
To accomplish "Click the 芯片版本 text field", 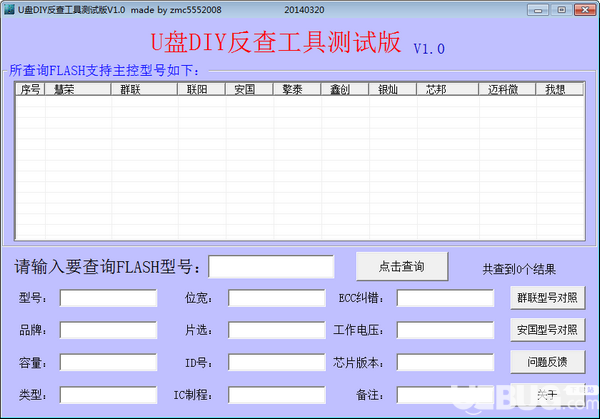I will (x=445, y=362).
